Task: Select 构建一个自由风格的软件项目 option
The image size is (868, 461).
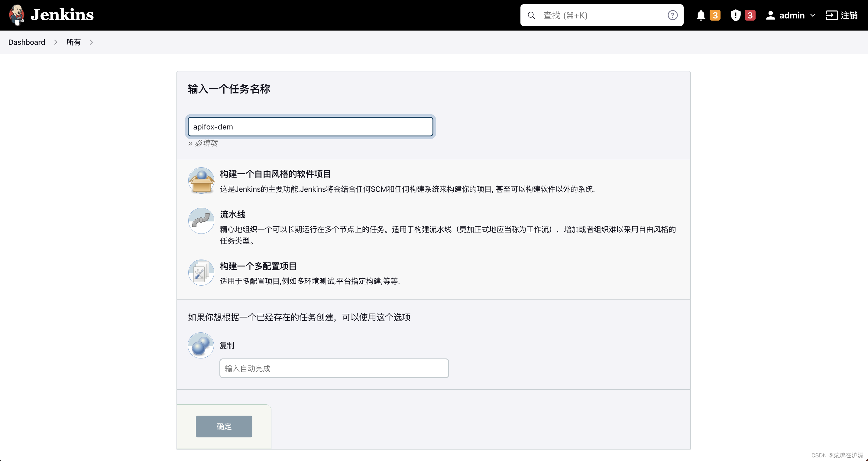Action: point(275,174)
